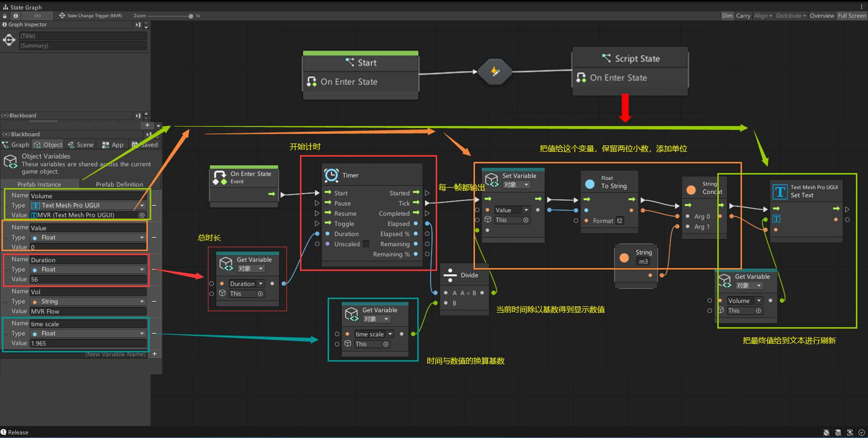Viewport: 868px width, 438px height.
Task: Click the lock icon in graph toolbar
Action: 5,16
